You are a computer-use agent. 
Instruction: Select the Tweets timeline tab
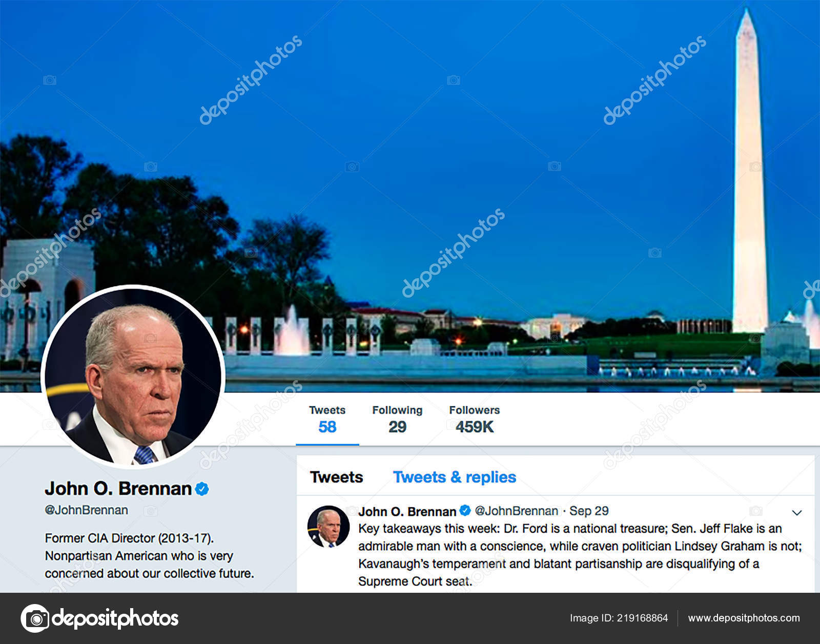336,477
